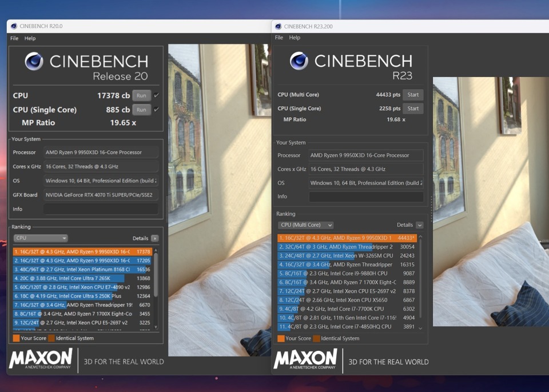549x392 pixels.
Task: Click the Info field in Cinebench R23
Action: point(366,197)
